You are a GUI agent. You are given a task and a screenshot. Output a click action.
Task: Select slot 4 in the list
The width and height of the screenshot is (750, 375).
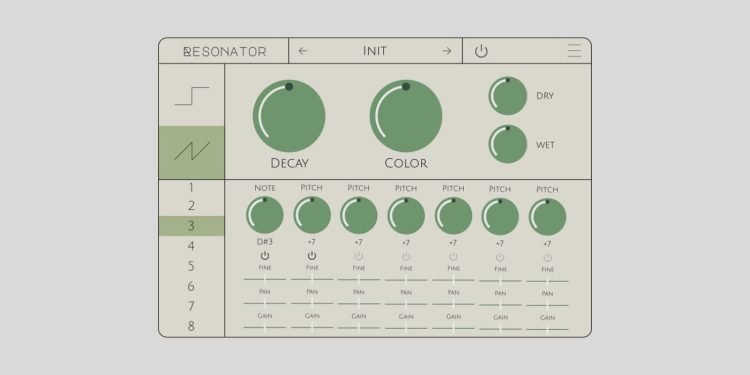coord(191,246)
